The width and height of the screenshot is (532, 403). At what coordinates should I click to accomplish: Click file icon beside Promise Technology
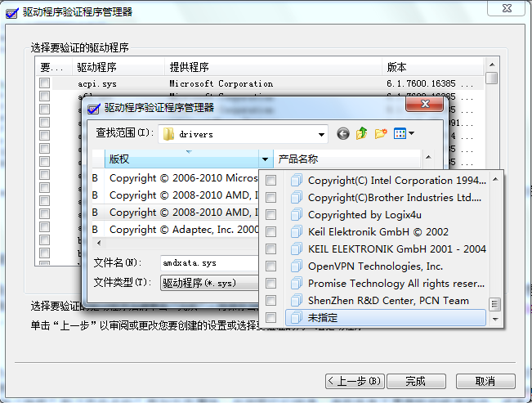click(296, 283)
